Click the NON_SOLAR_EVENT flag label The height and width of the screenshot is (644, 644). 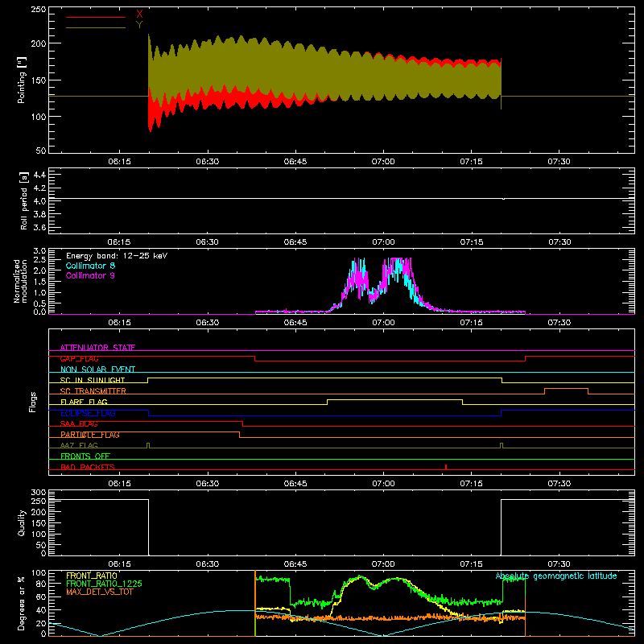(x=97, y=369)
